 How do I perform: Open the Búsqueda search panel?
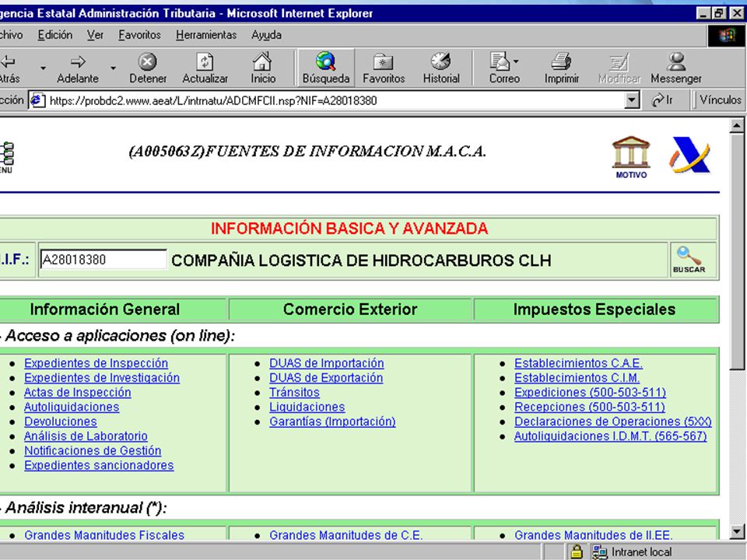(326, 68)
